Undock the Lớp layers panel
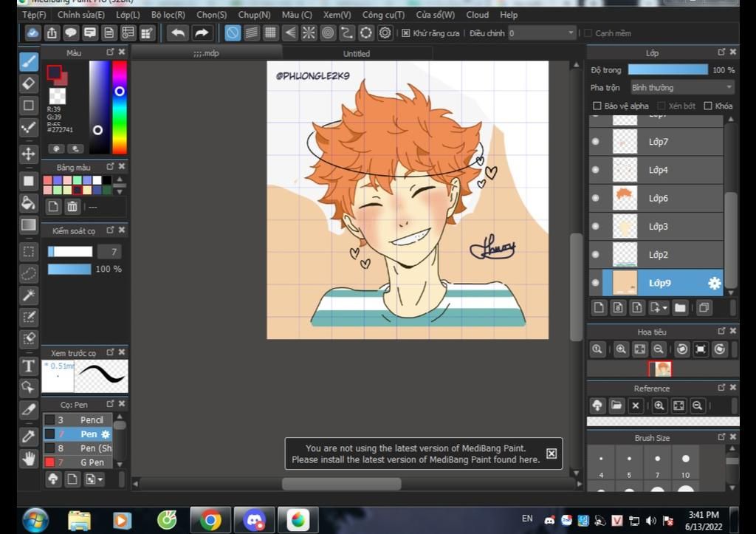 (x=721, y=52)
